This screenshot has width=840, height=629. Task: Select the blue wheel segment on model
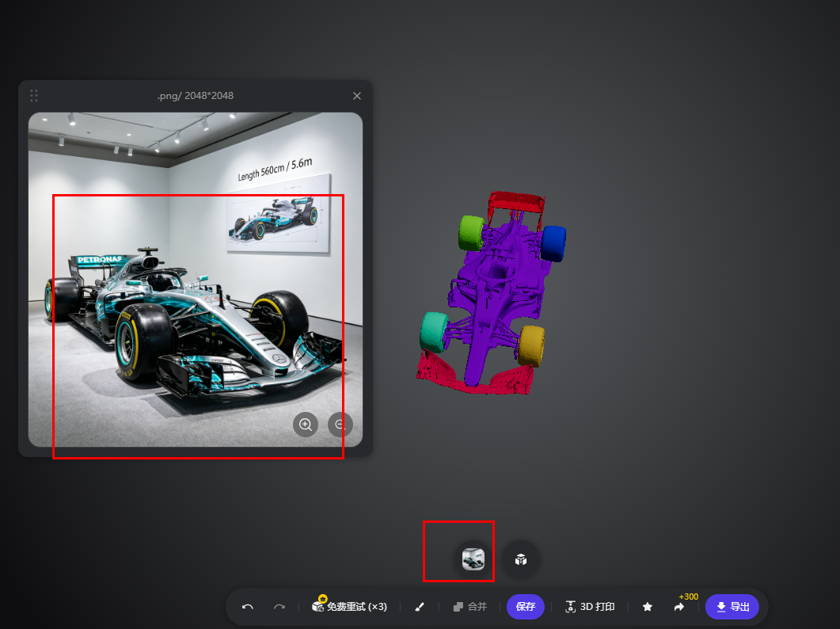coord(553,243)
